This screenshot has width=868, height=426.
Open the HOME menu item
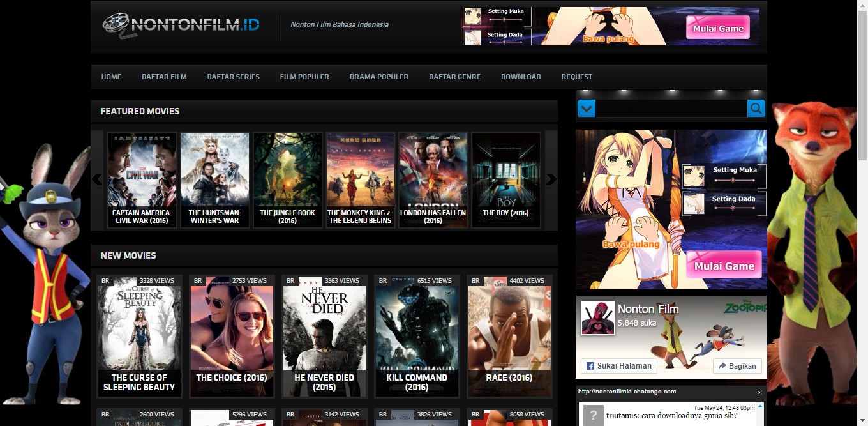[x=111, y=77]
